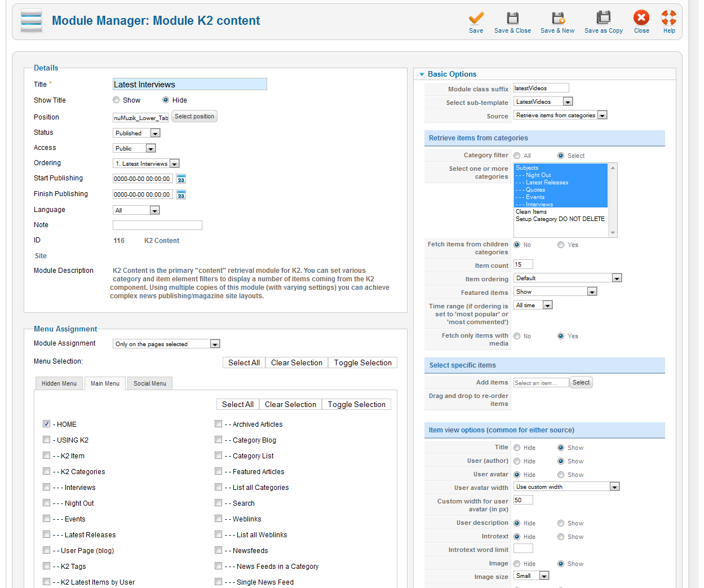Click upper Toggle Selection button
Screen dimensions: 704x588
point(363,362)
